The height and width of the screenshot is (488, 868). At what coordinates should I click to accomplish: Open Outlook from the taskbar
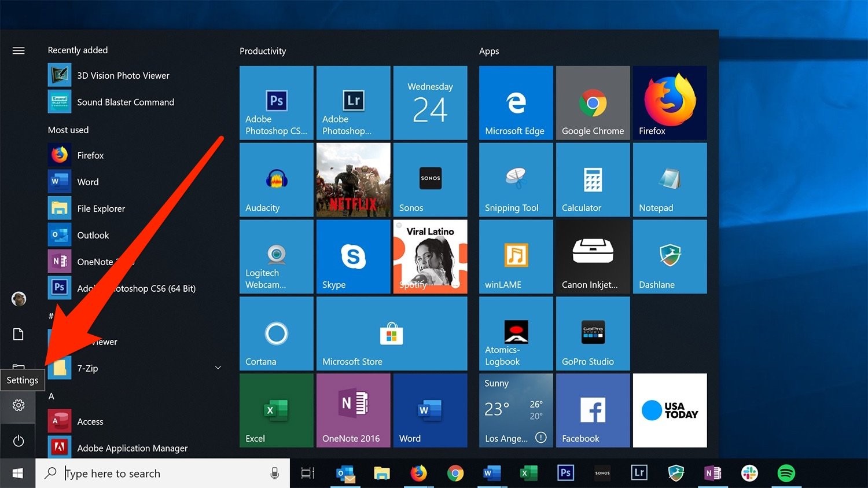[x=345, y=474]
